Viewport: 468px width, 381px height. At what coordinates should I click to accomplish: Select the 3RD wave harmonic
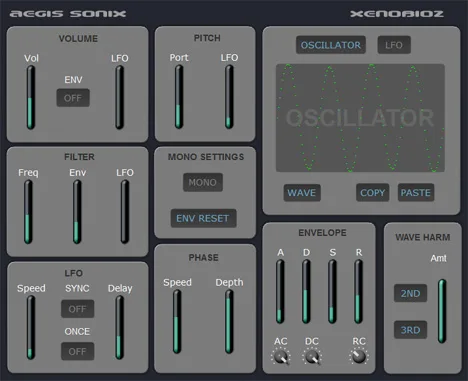[x=410, y=330]
